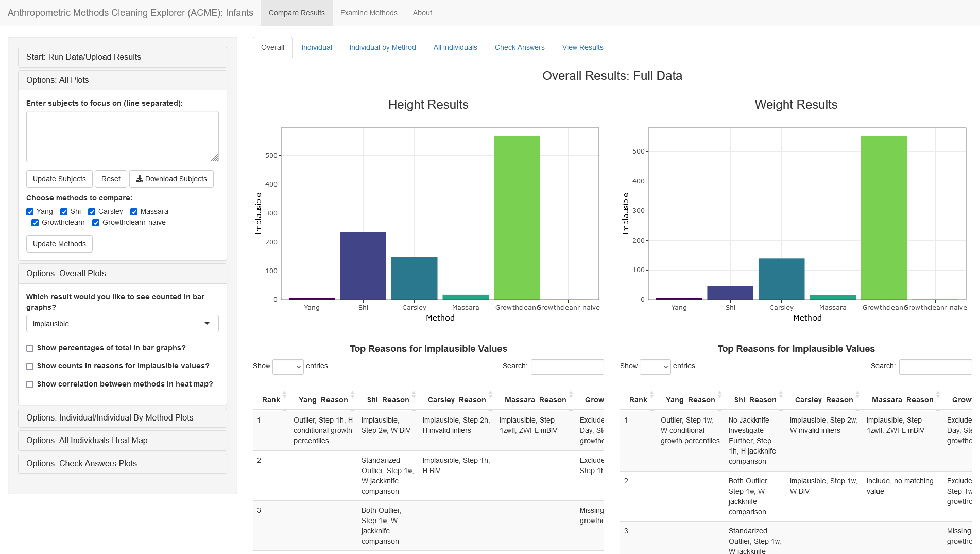Click the ACME Infants app title
The height and width of the screenshot is (554, 980).
pos(130,13)
